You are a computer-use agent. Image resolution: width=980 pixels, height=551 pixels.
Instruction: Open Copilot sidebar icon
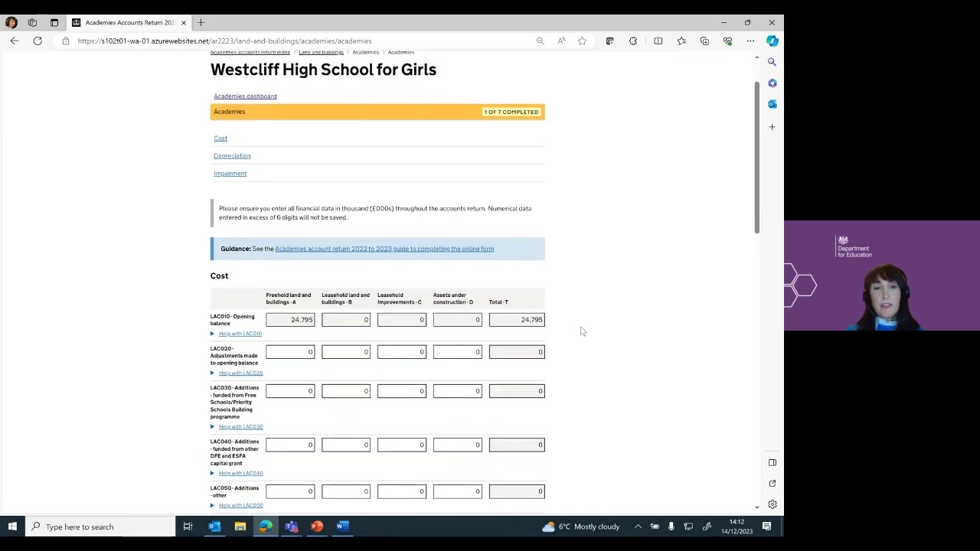pos(773,41)
